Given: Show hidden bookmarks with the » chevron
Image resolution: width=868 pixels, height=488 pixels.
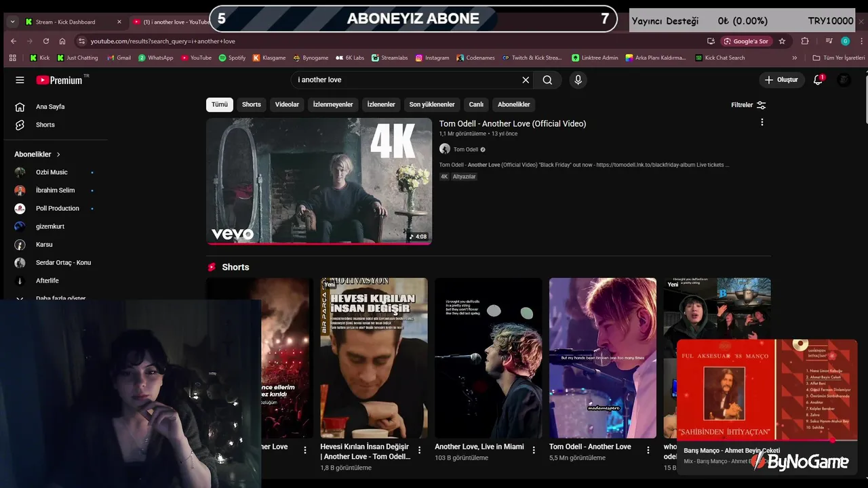Looking at the screenshot, I should [x=795, y=58].
